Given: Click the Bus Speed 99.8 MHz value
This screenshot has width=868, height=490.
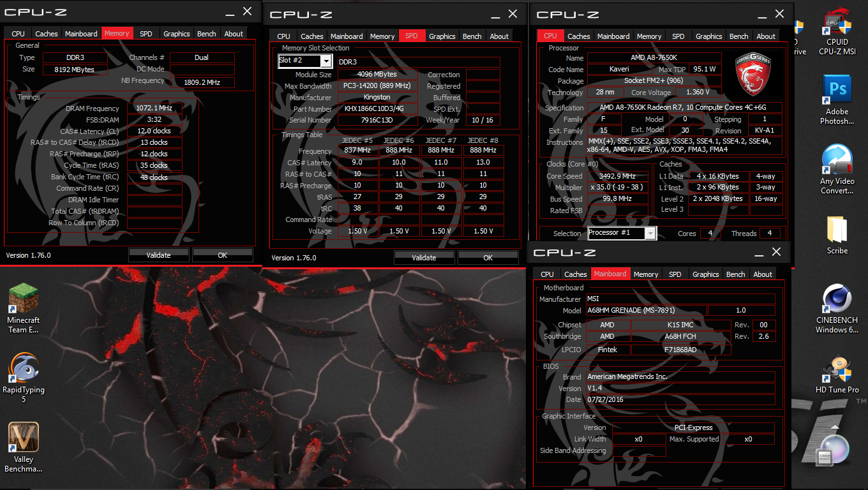Looking at the screenshot, I should tap(618, 199).
